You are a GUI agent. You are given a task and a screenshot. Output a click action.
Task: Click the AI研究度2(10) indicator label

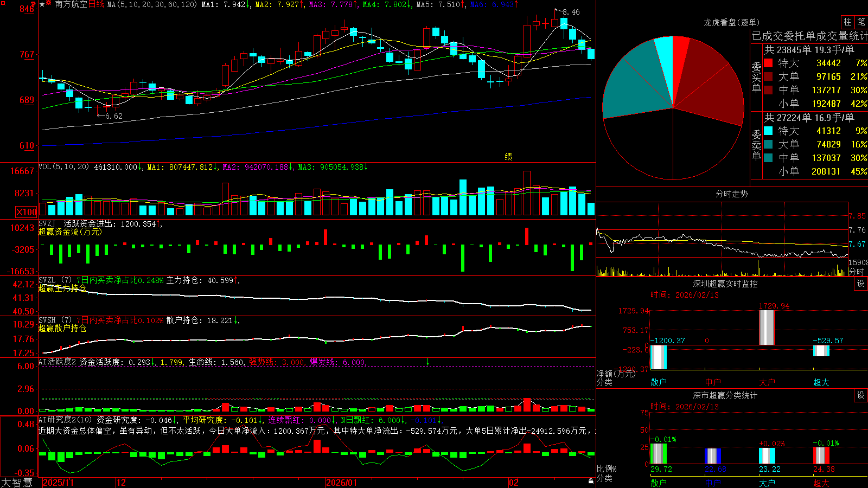[65, 420]
